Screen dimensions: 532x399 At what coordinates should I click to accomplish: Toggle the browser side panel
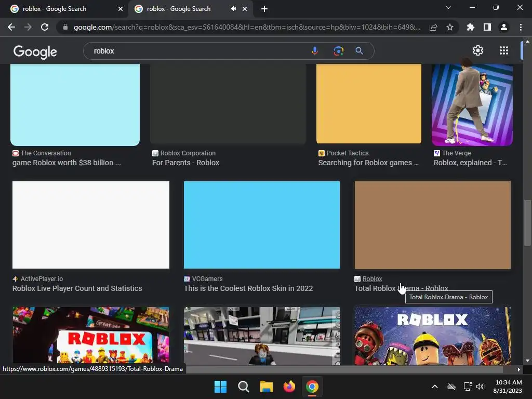click(487, 27)
